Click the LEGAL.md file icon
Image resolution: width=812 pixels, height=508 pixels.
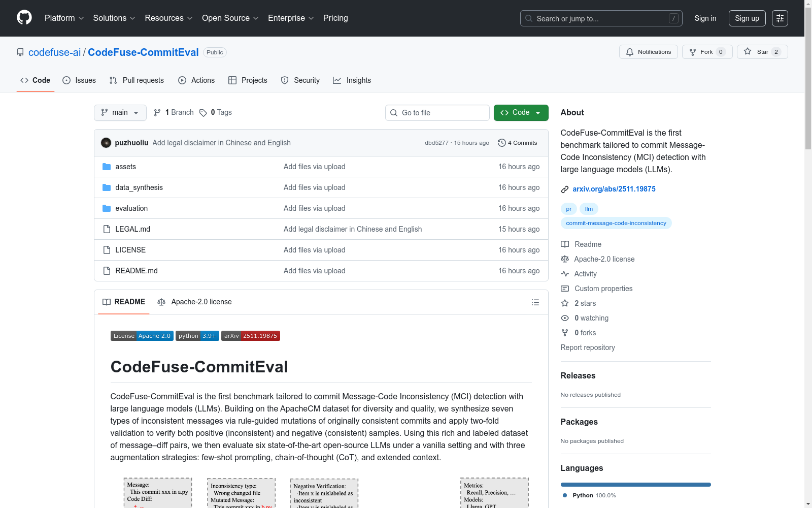click(107, 229)
